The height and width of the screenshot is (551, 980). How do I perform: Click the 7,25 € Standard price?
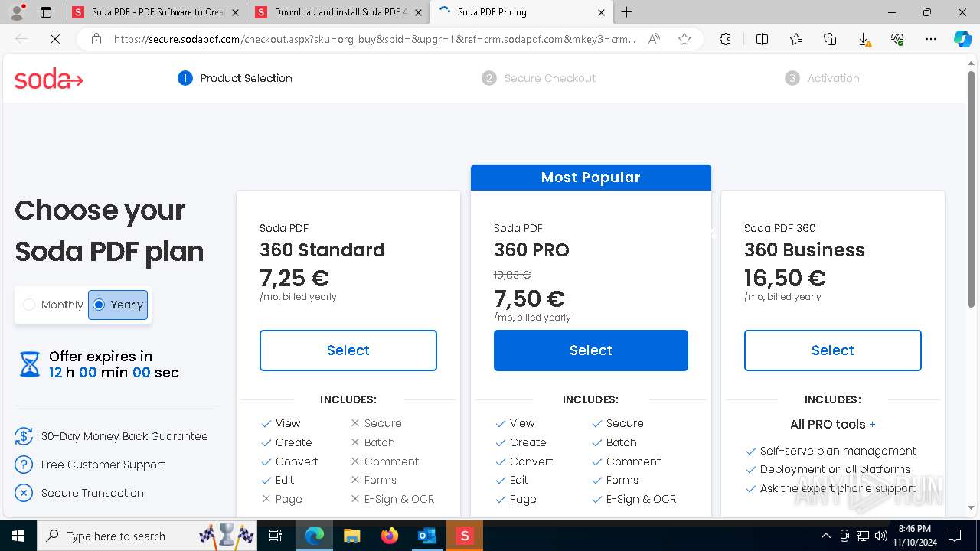point(295,278)
